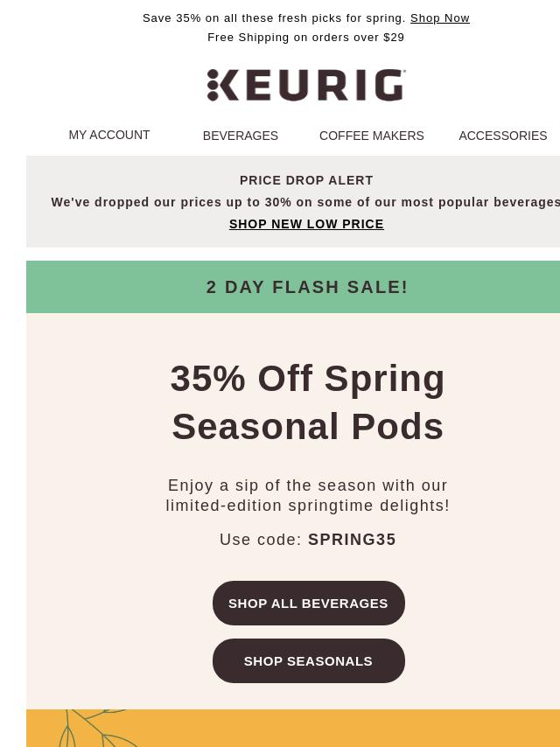
Task: Open the Shop Now link
Action: (x=440, y=18)
